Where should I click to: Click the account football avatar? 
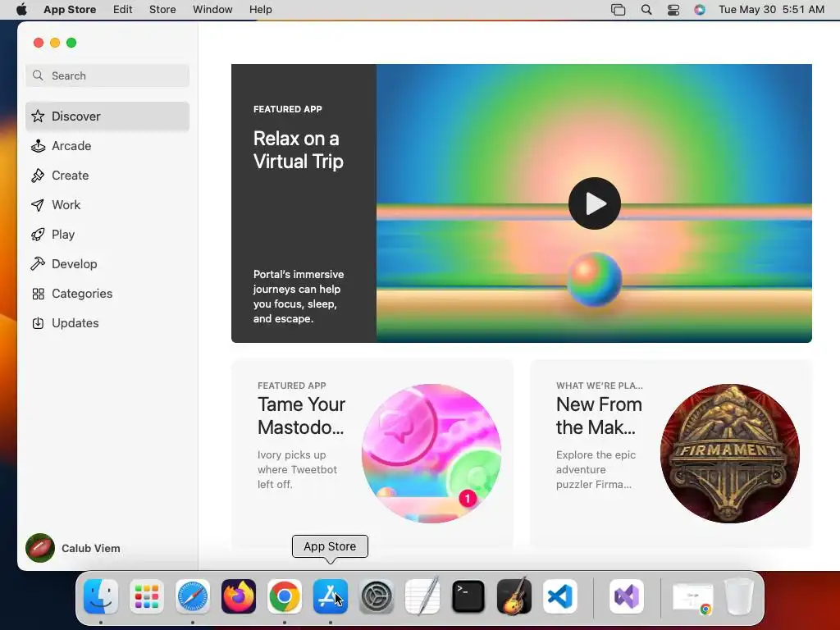pyautogui.click(x=40, y=548)
